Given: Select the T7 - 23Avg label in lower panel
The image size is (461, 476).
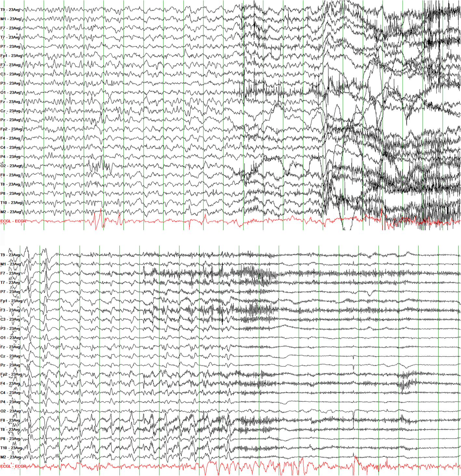Looking at the screenshot, I should point(10,283).
